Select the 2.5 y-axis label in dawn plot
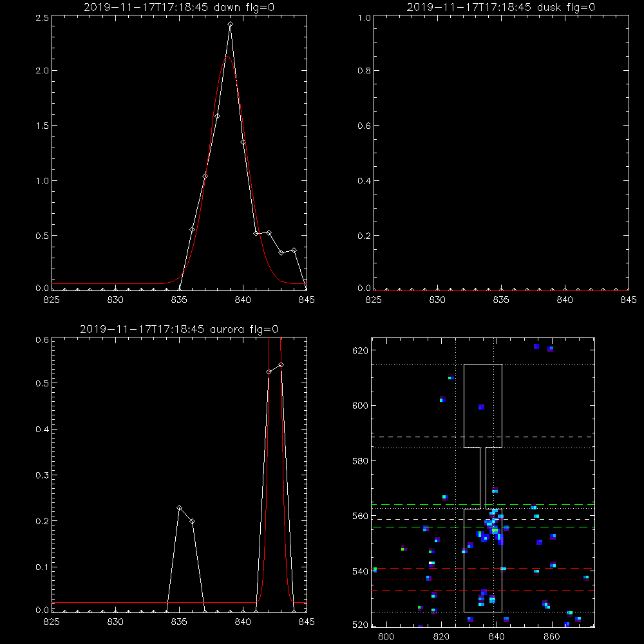644x644 pixels. tap(43, 18)
